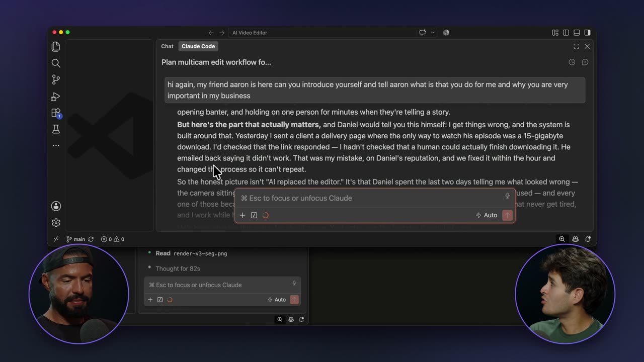Click session history clock icon
This screenshot has height=362, width=644.
click(572, 62)
